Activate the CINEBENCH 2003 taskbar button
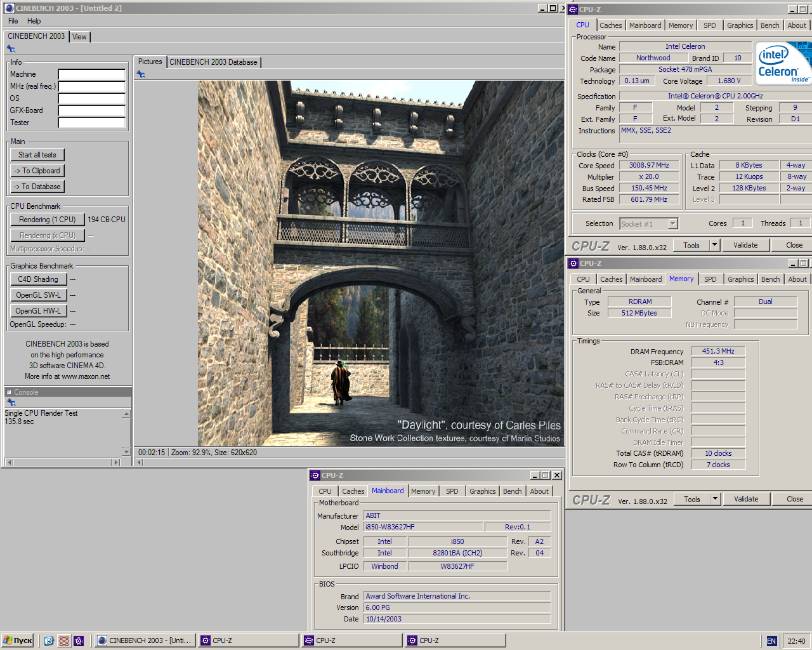 click(145, 640)
